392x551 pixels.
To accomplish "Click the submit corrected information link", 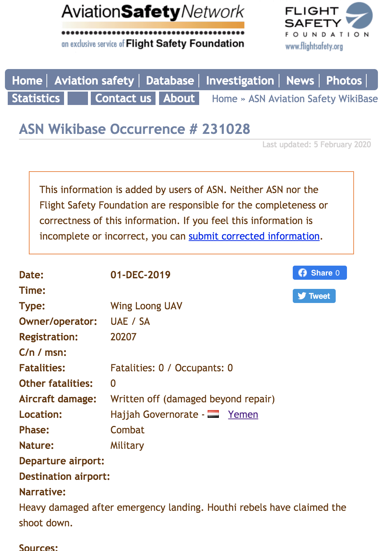I will click(x=254, y=236).
